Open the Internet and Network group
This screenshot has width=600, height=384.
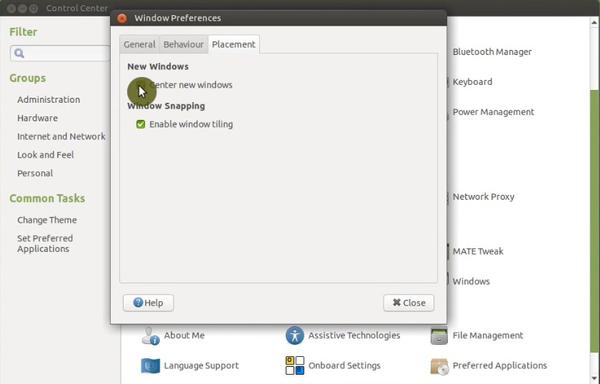[x=61, y=136]
